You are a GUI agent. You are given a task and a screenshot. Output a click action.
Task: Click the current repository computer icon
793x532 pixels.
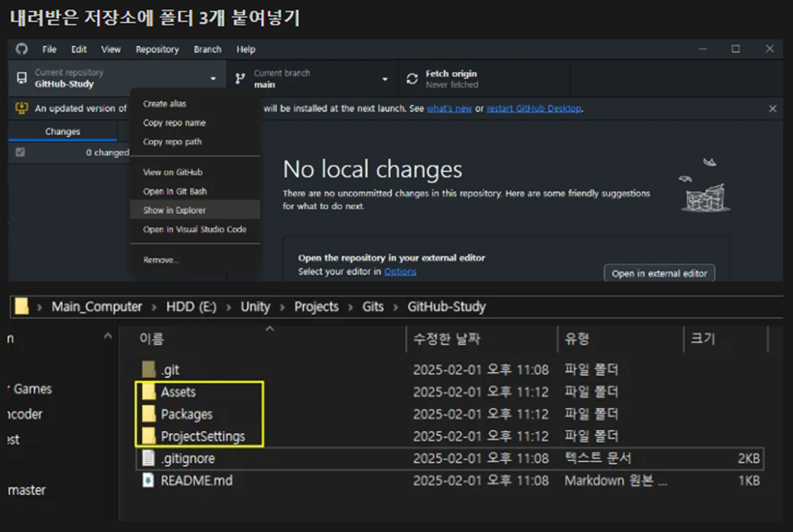coord(21,78)
